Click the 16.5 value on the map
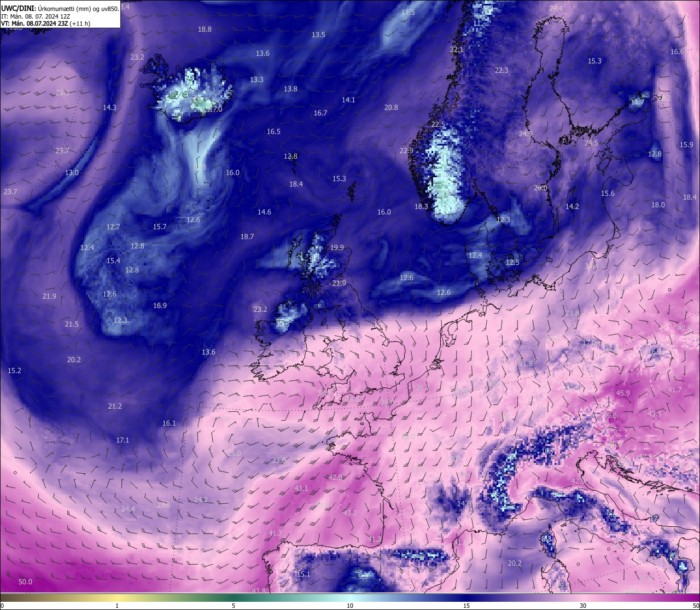The width and height of the screenshot is (700, 610). point(273,131)
